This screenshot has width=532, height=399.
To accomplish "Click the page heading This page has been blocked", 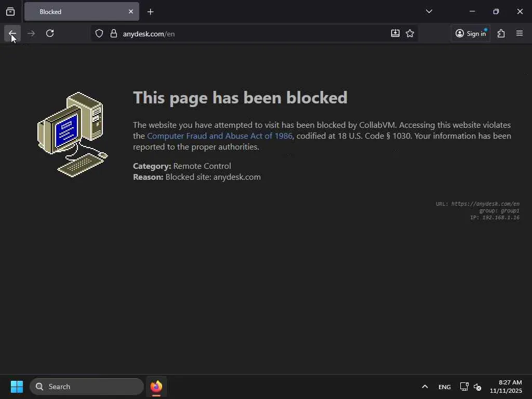I will [x=240, y=98].
